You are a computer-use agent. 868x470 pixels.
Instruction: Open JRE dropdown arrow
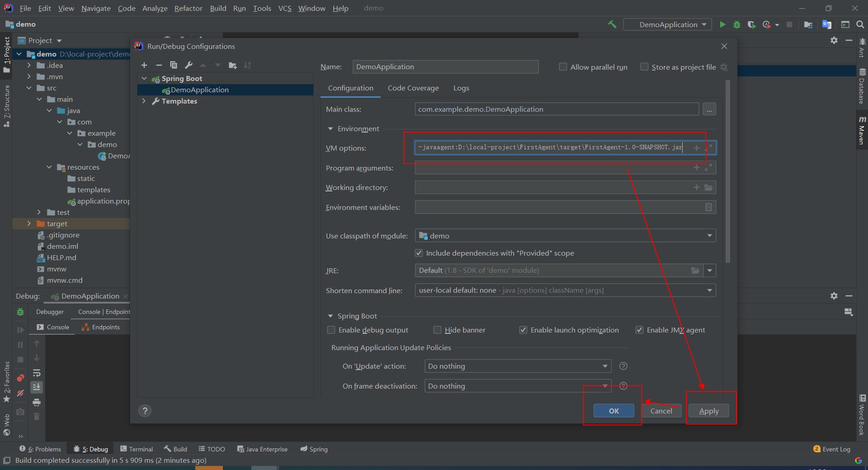point(710,271)
